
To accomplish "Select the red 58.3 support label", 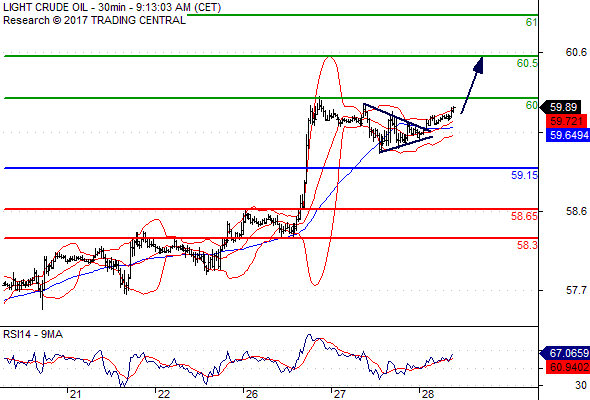I will 527,245.
